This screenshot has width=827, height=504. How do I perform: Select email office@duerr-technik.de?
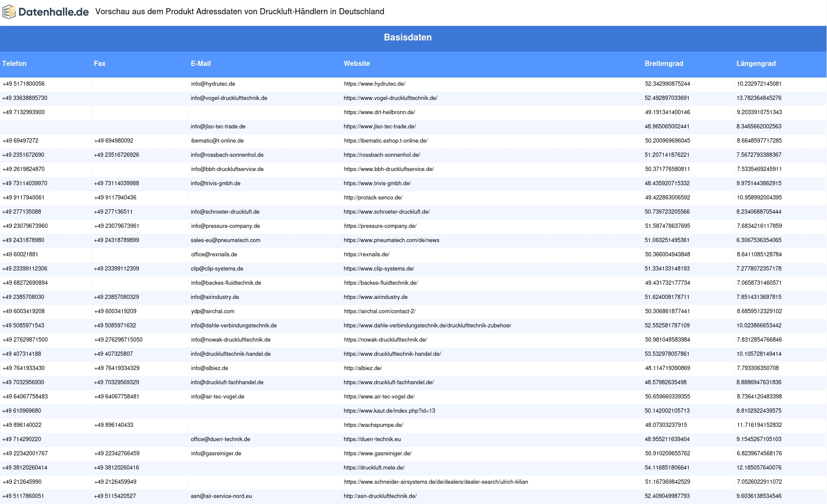[221, 439]
